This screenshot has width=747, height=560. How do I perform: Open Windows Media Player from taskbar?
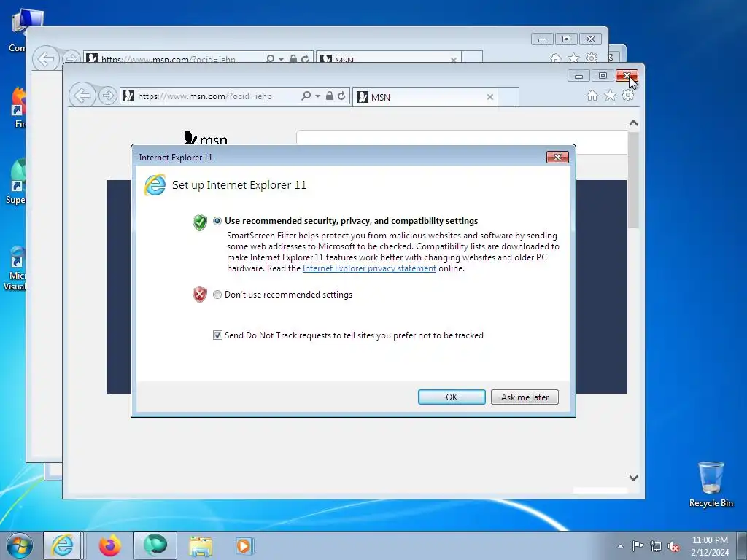pyautogui.click(x=245, y=545)
